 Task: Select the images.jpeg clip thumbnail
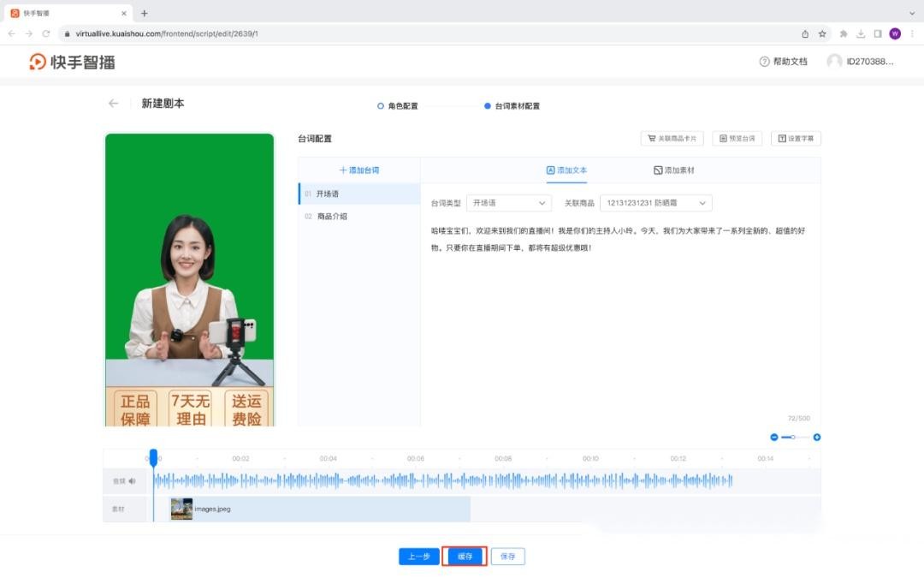tap(181, 509)
